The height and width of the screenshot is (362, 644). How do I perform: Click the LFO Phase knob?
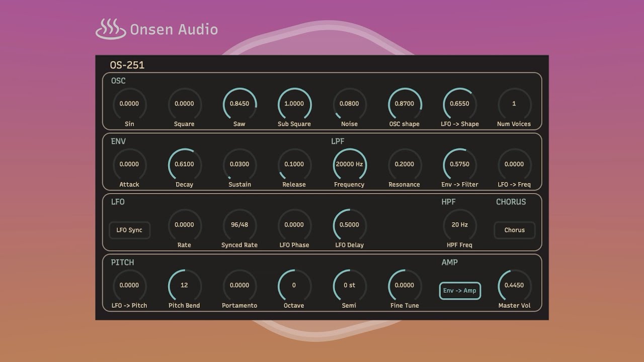pyautogui.click(x=294, y=225)
